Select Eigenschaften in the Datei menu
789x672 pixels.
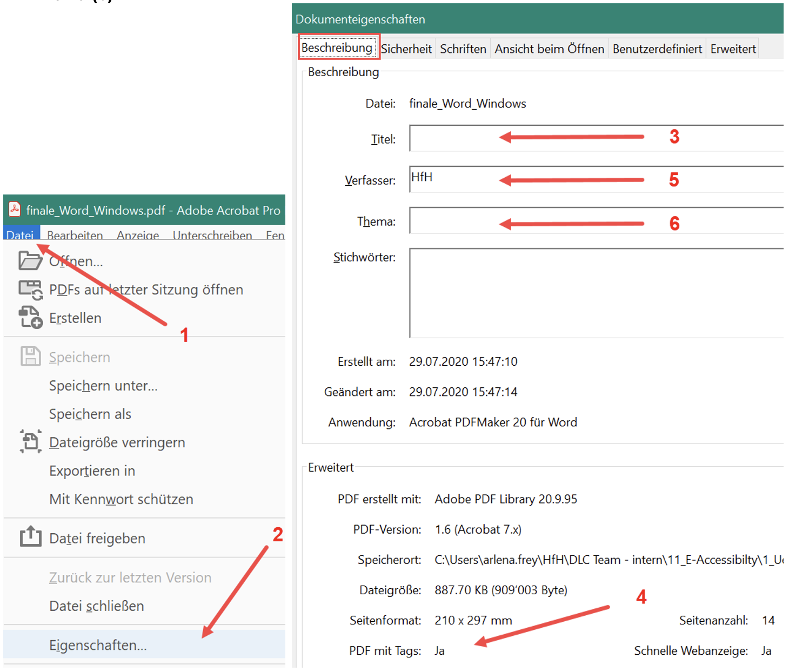(x=97, y=645)
